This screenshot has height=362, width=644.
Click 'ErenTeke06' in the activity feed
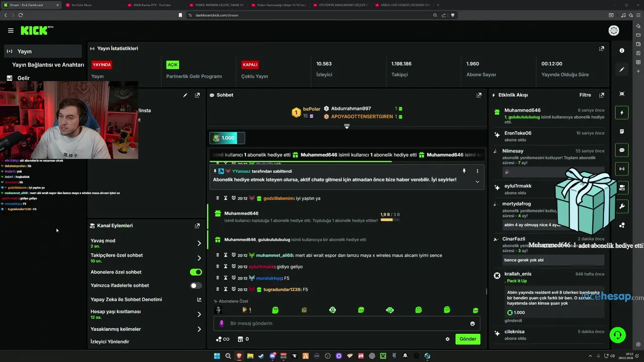[518, 133]
